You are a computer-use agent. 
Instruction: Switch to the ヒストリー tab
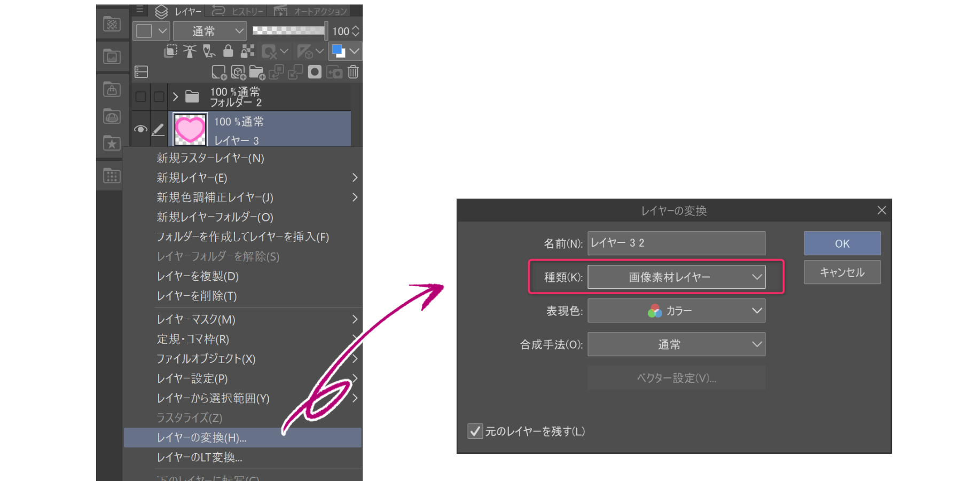(x=239, y=11)
